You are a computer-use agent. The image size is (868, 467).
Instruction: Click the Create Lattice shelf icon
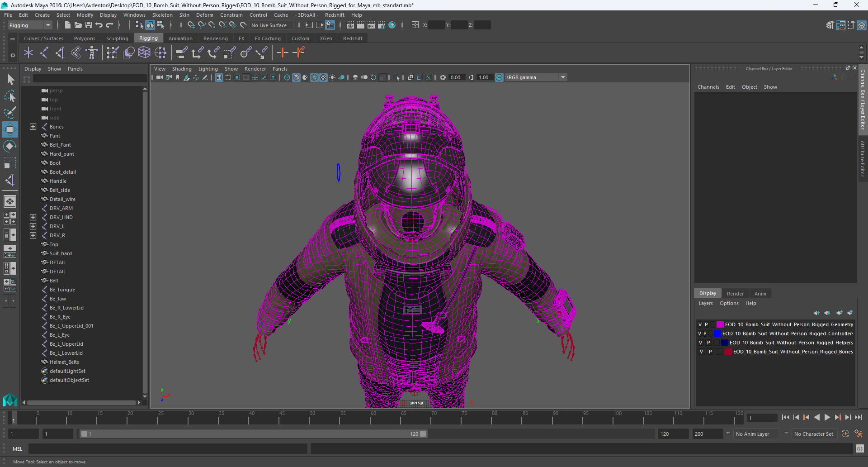[144, 53]
